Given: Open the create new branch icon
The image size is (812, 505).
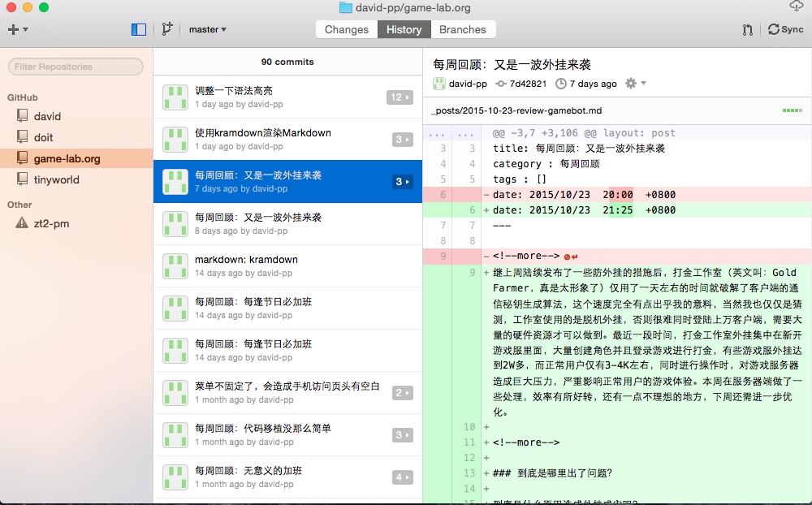Looking at the screenshot, I should [x=167, y=28].
